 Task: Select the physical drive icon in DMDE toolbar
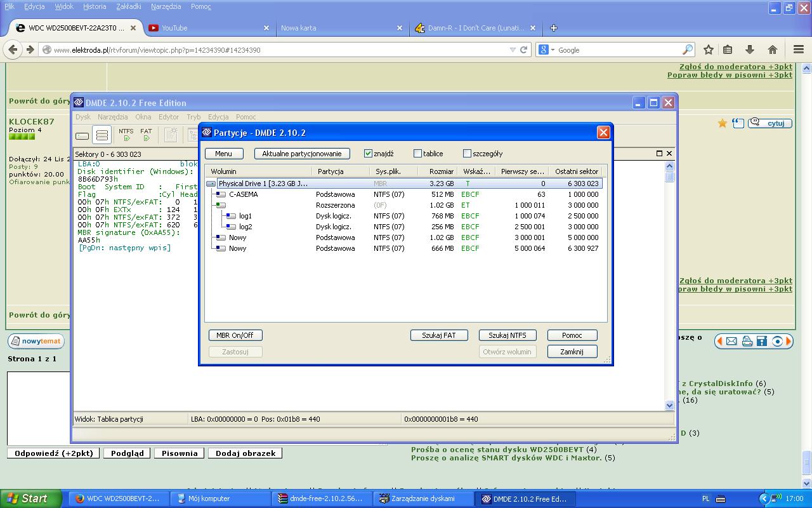(82, 135)
